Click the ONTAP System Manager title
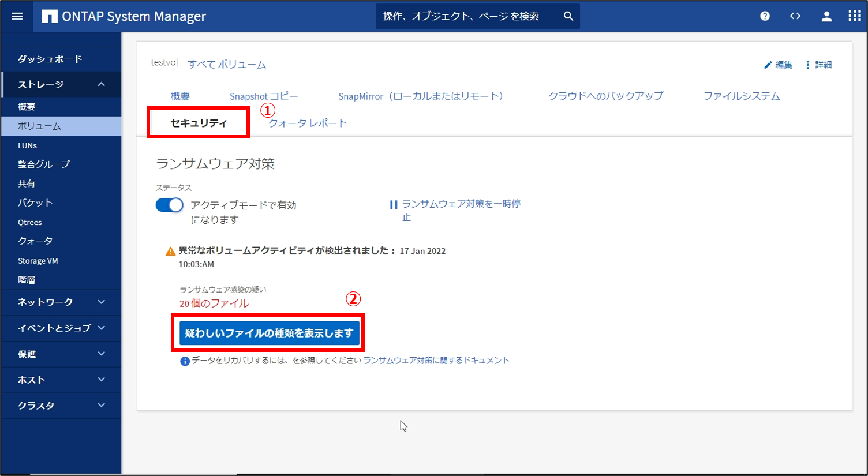The height and width of the screenshot is (476, 868). tap(134, 16)
